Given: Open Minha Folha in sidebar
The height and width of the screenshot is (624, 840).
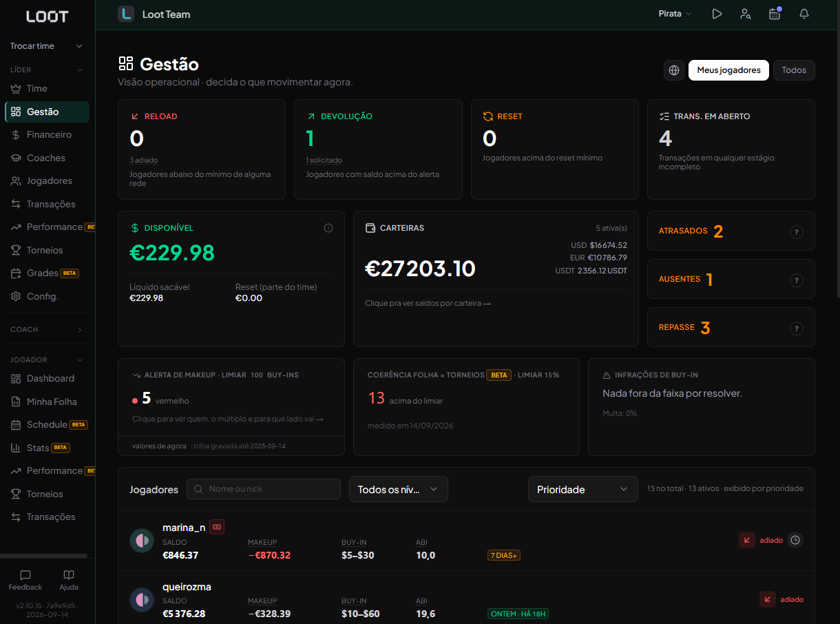Looking at the screenshot, I should pos(47,402).
